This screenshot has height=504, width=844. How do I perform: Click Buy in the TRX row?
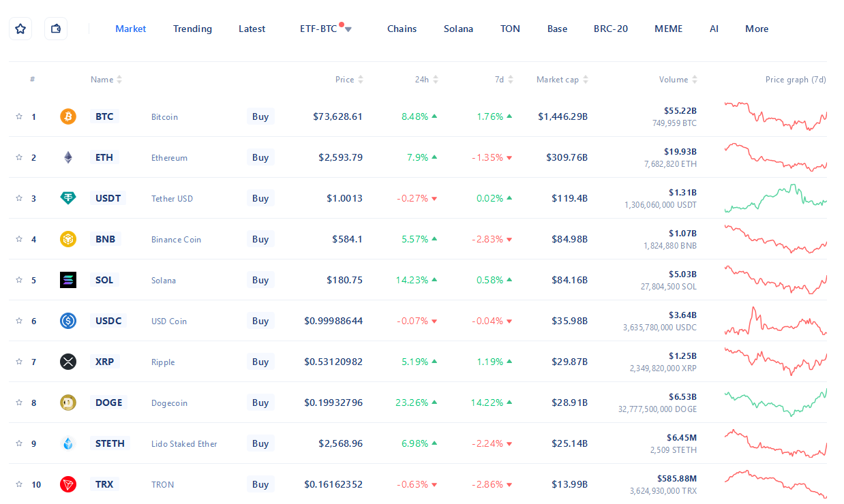coord(260,484)
